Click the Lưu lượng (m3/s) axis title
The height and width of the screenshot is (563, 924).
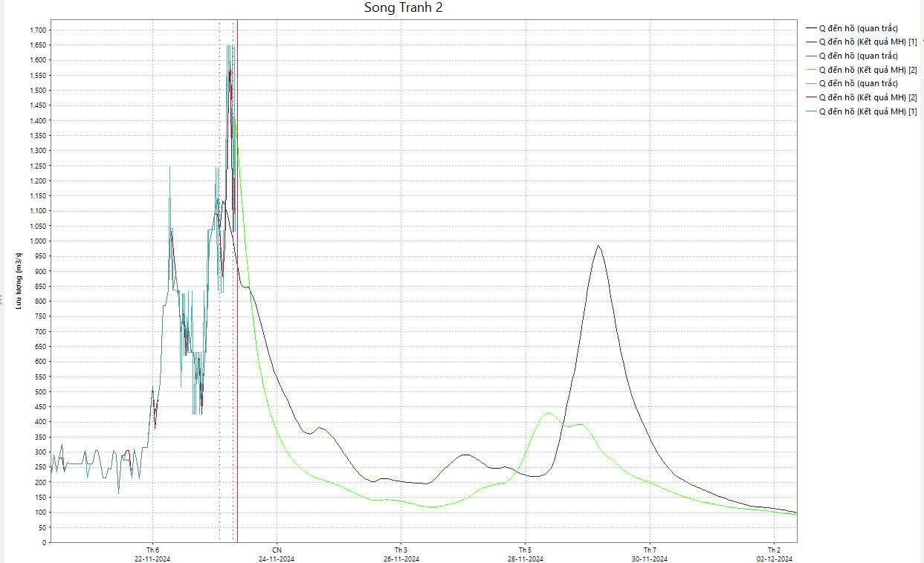coord(19,281)
